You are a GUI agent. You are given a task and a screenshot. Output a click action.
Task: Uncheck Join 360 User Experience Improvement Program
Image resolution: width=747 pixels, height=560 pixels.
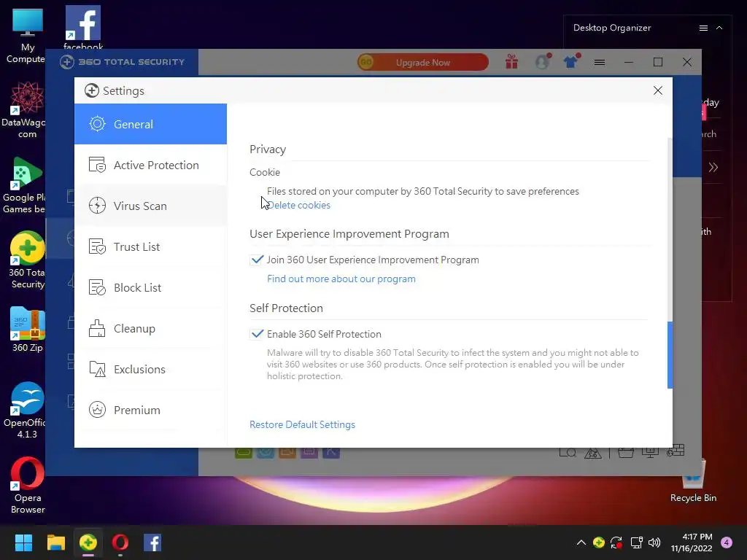coord(257,260)
